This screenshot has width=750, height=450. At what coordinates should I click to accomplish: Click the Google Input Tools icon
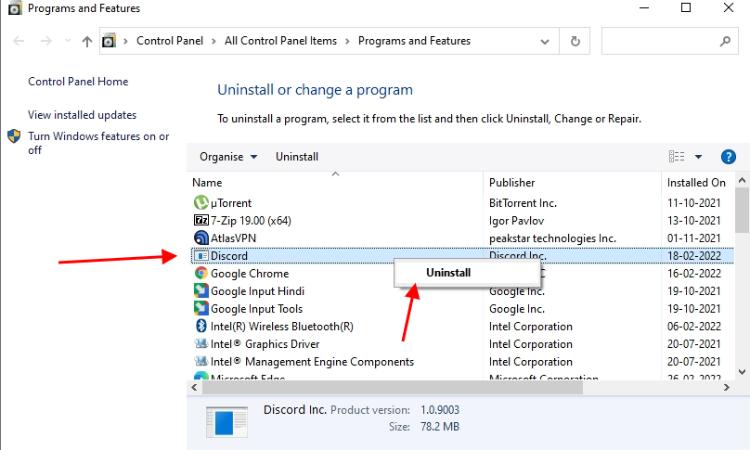pyautogui.click(x=201, y=308)
